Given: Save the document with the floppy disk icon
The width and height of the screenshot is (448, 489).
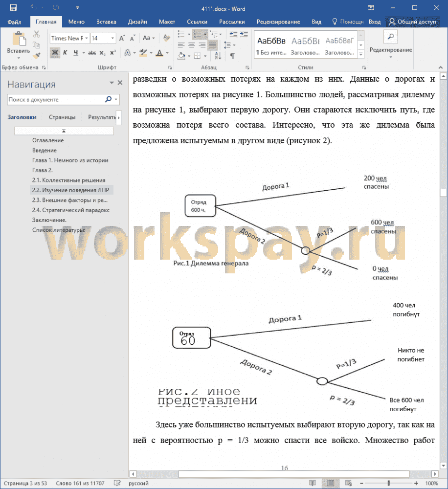Looking at the screenshot, I should coord(13,8).
